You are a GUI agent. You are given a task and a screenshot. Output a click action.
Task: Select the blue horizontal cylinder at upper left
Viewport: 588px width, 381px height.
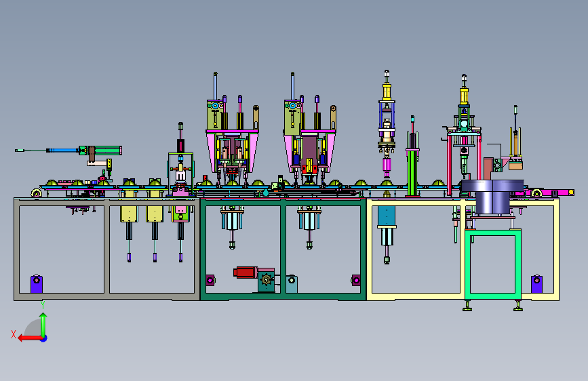click(x=62, y=151)
